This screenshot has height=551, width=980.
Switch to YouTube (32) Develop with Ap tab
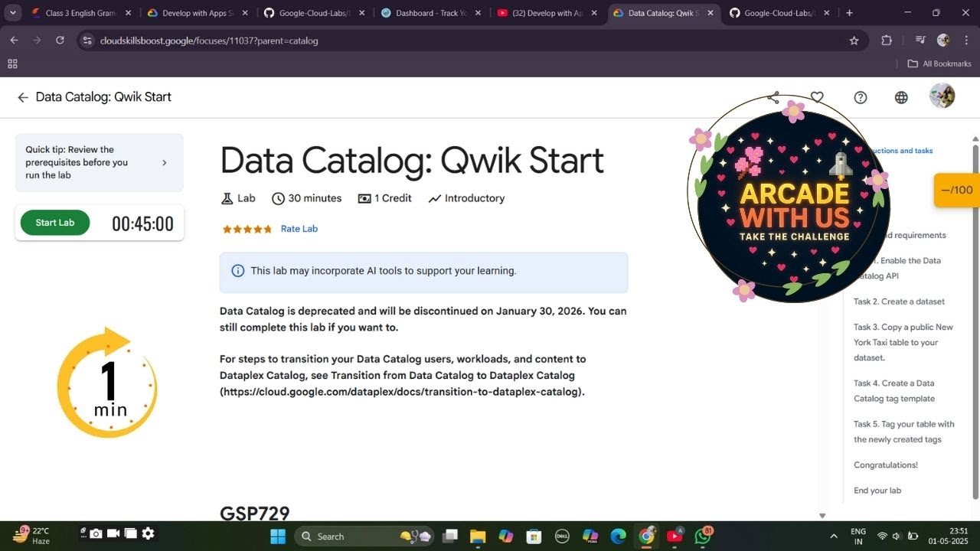[x=540, y=13]
